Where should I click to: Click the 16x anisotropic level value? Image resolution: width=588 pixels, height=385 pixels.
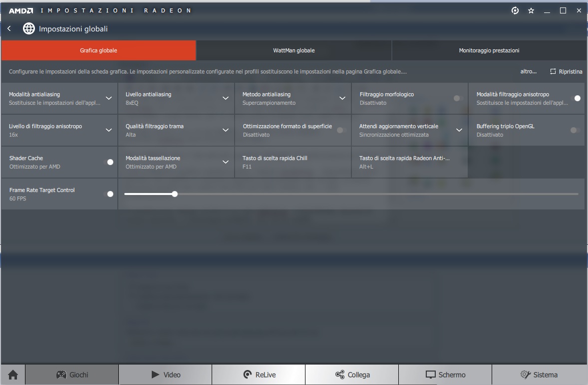(x=13, y=135)
